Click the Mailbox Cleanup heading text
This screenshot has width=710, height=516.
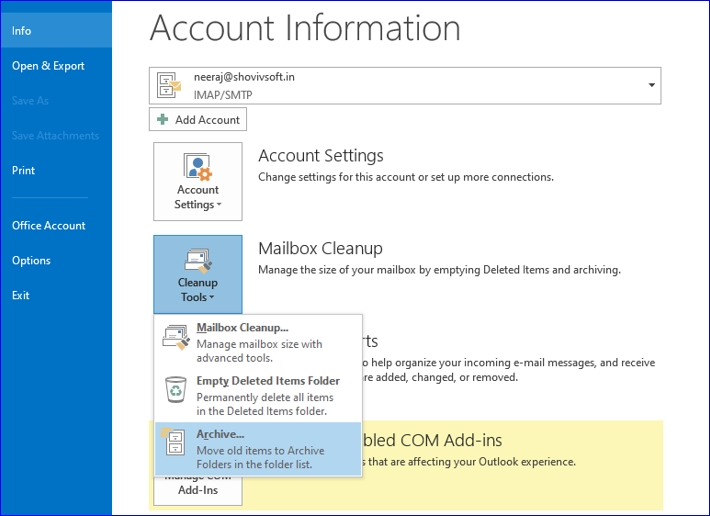coord(320,248)
